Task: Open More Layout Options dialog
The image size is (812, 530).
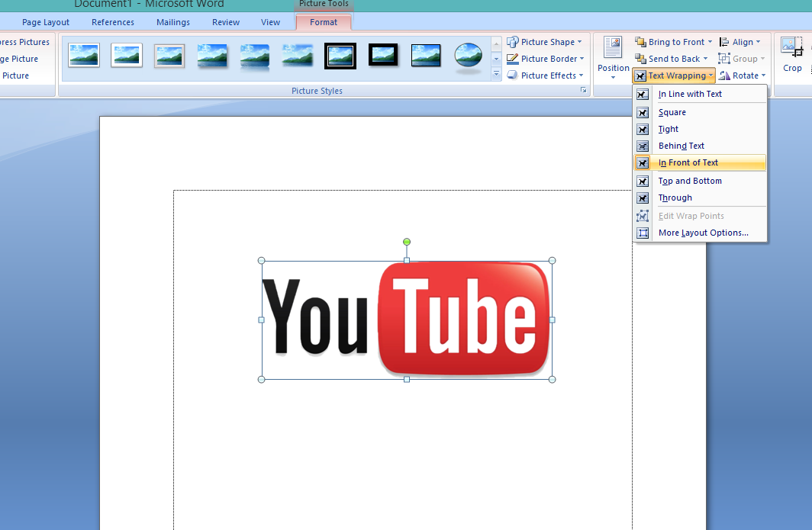Action: [x=700, y=233]
